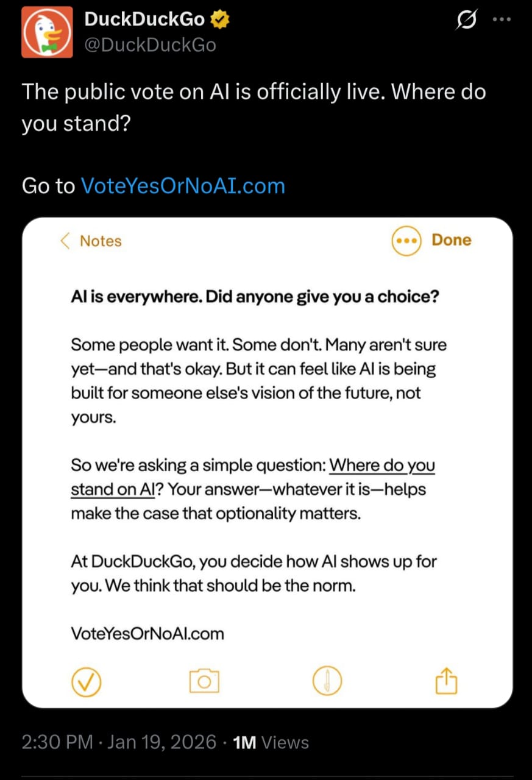
Task: Tap the @DuckDuckGo handle
Action: tap(151, 44)
